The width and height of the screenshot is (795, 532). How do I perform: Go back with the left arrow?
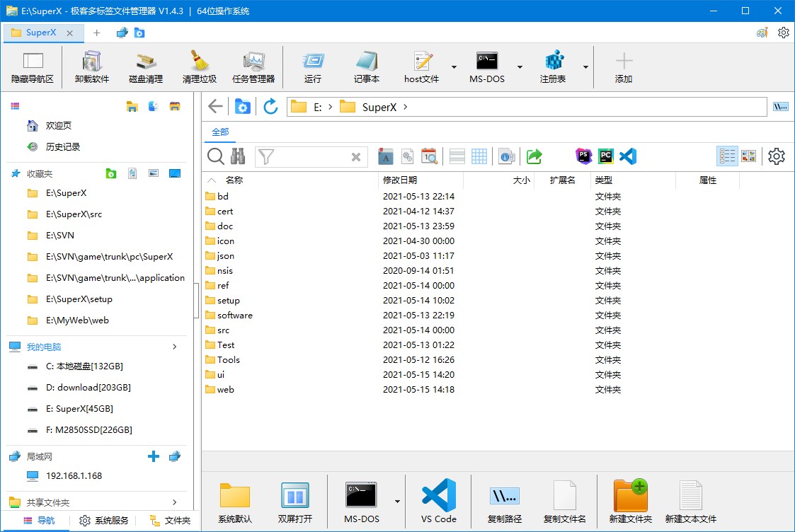[215, 106]
